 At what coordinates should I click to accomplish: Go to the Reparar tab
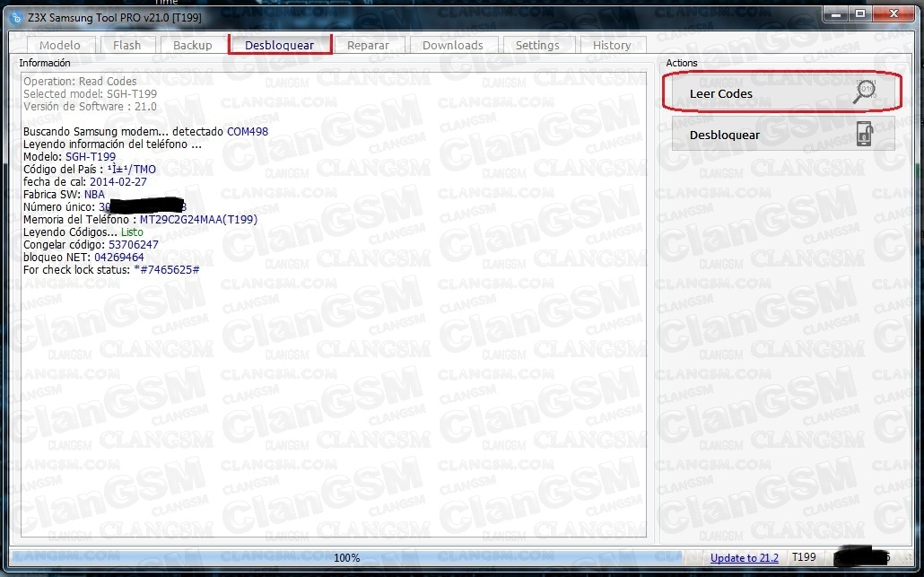pos(369,46)
